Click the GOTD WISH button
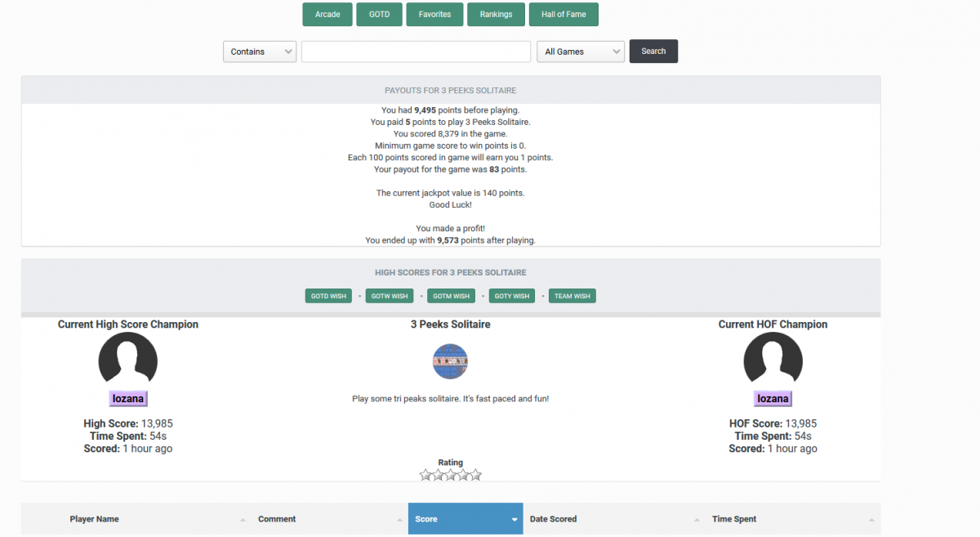Screen dimensions: 980x537 [x=328, y=296]
